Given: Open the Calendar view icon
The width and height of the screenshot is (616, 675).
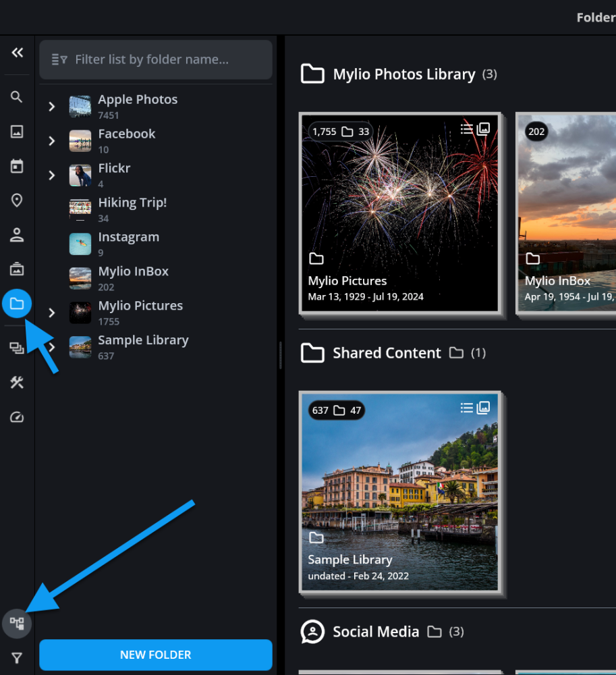Looking at the screenshot, I should (17, 166).
